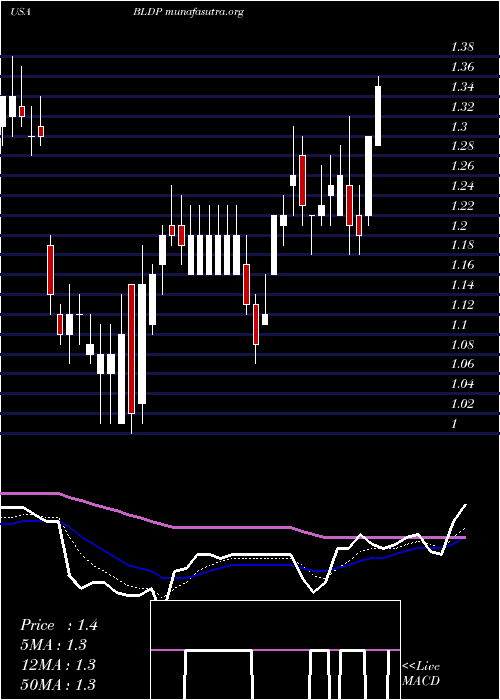Click the 1.04 price axis label

pos(462,384)
